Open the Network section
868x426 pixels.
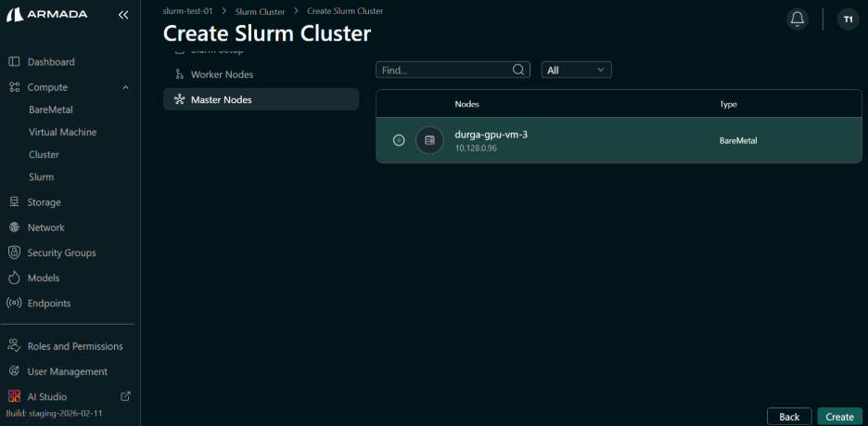(x=46, y=227)
